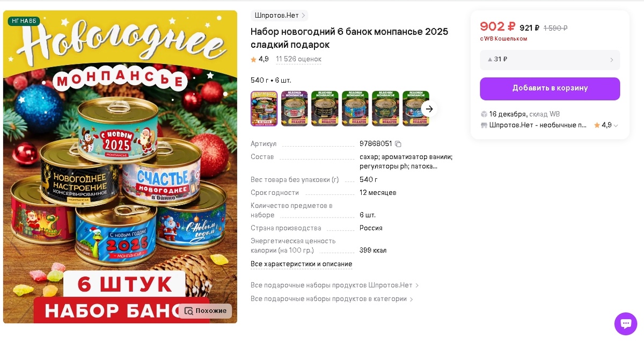Select the first product thumbnail
Viewport: 644px width, 341px height.
pos(264,108)
